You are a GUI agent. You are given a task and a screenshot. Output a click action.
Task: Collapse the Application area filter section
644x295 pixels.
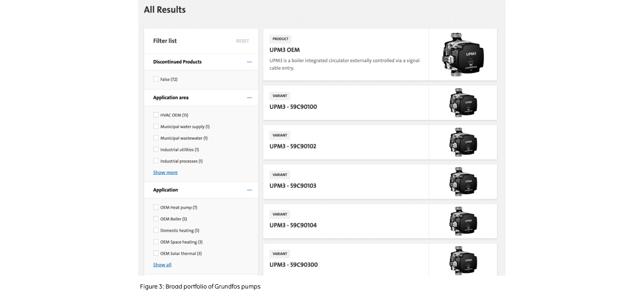(x=249, y=98)
